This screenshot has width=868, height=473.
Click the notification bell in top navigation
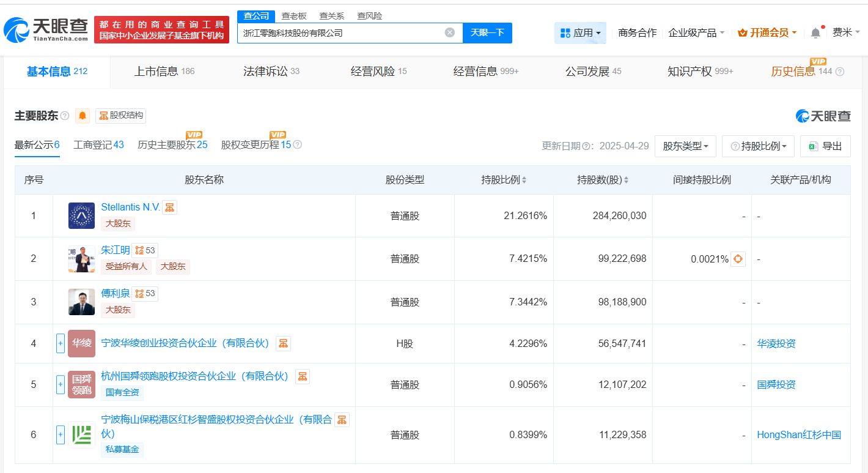tap(815, 33)
